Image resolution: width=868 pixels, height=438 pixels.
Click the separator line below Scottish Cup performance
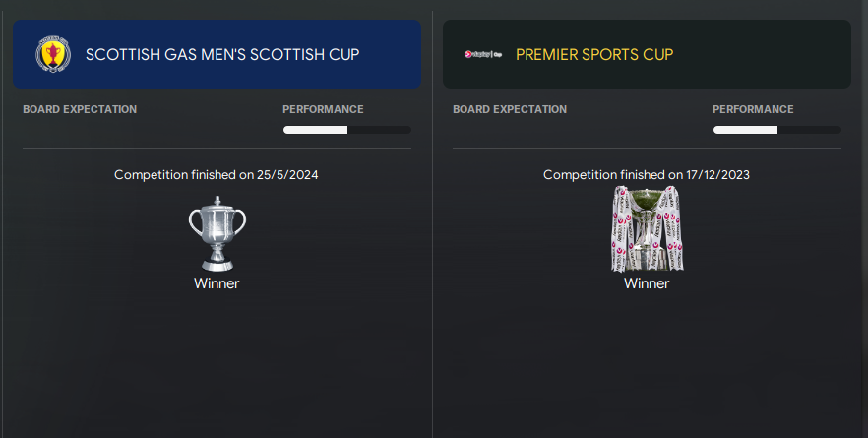[x=217, y=149]
